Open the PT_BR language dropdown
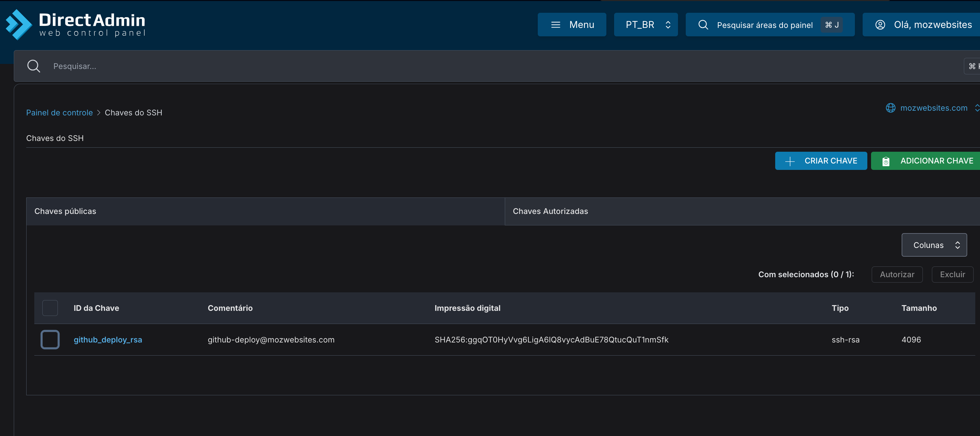Screen dimensions: 980x436 coord(646,25)
